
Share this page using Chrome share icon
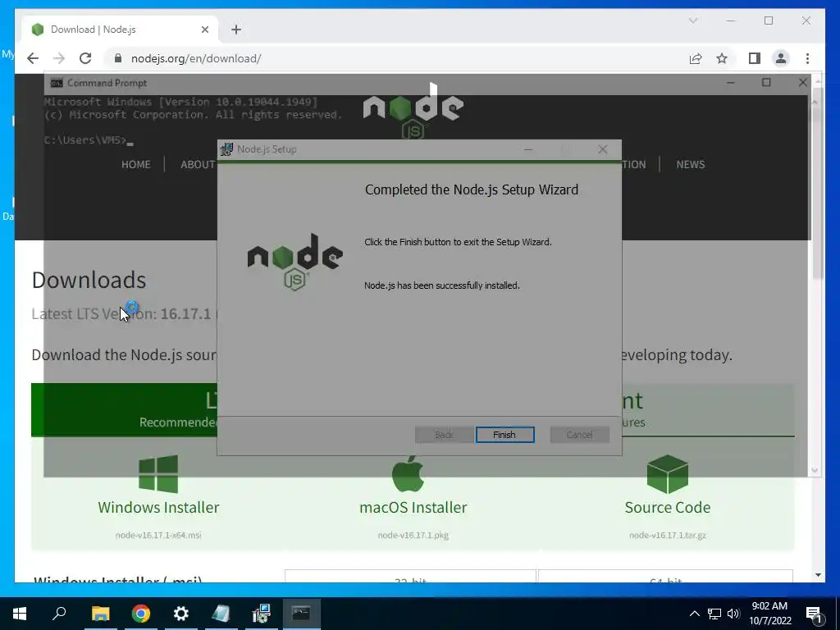click(696, 58)
